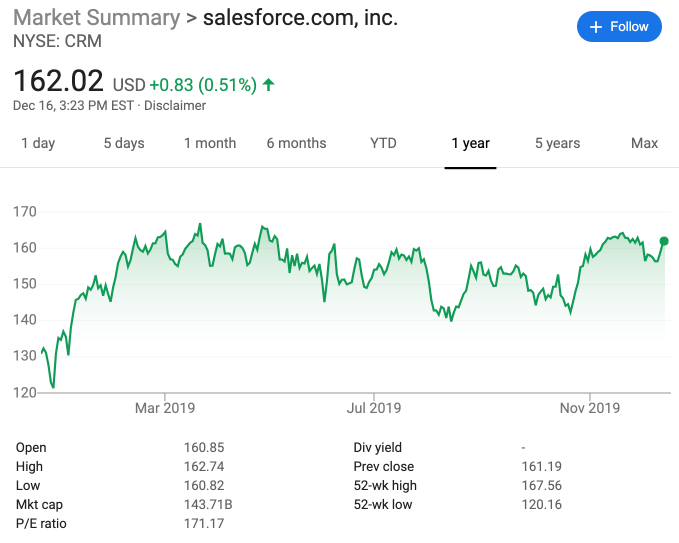Click the salesforce.com, inc. company title
Screen dimensions: 679x543
click(x=300, y=19)
